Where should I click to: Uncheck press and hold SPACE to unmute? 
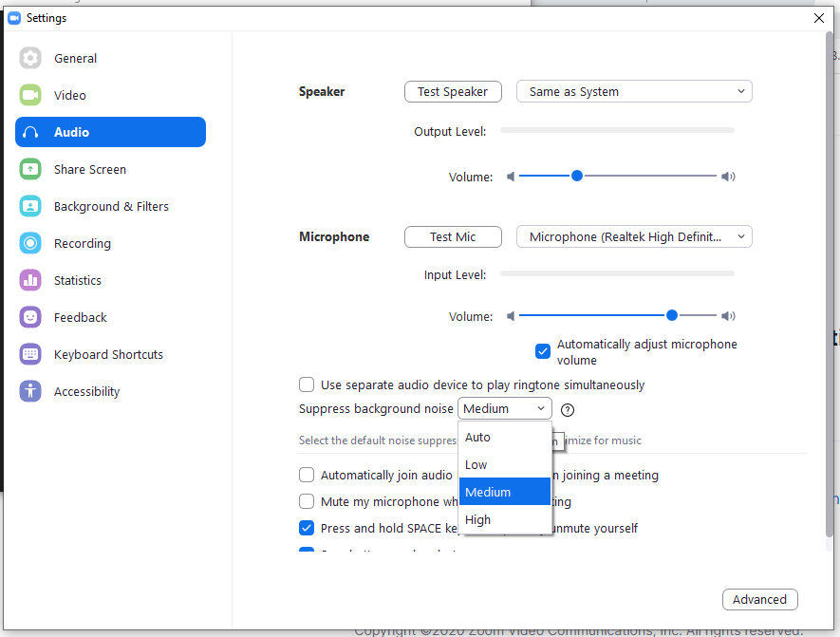(307, 528)
